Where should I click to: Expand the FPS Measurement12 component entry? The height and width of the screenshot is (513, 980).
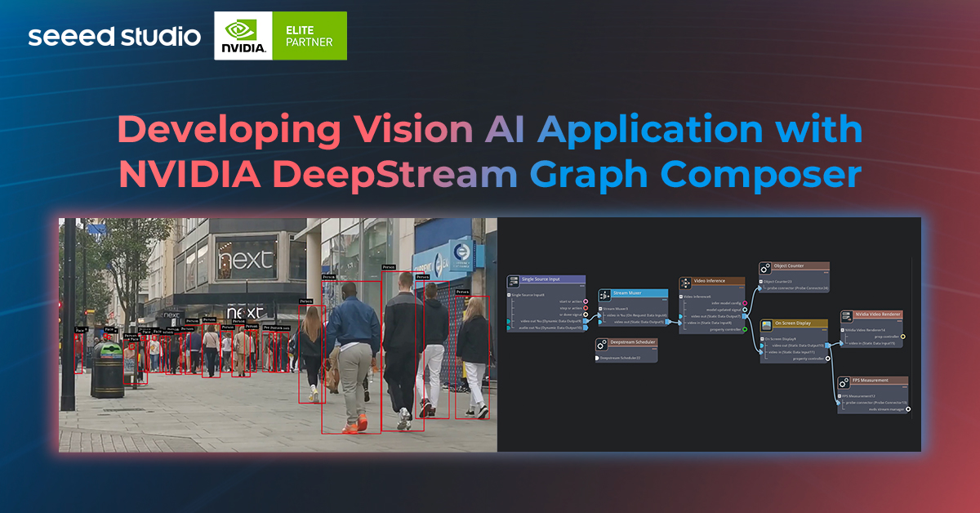coord(840,396)
